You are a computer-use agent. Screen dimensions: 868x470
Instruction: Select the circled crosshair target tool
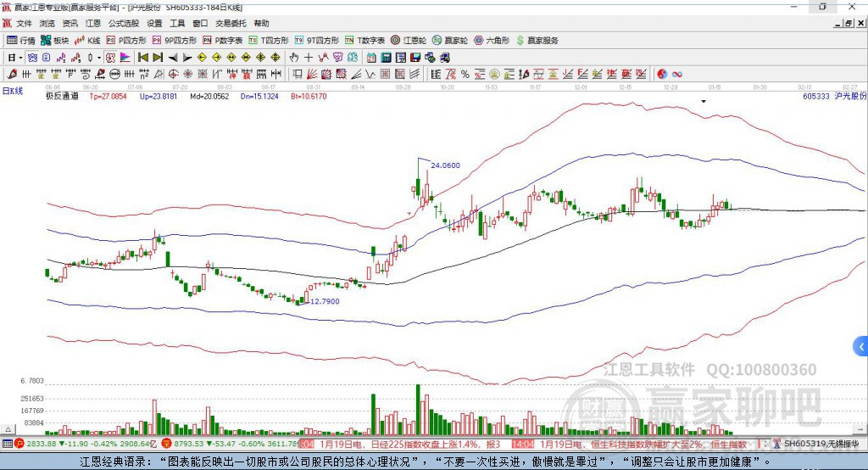coord(173,75)
